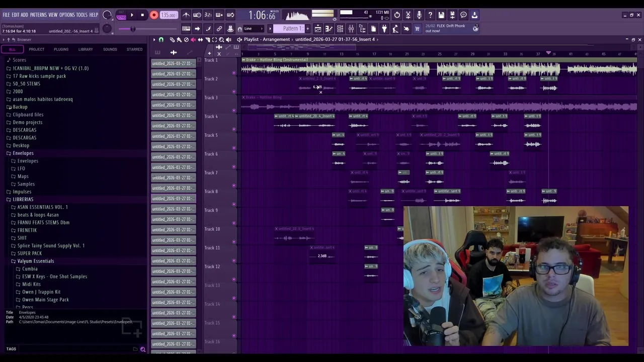Click the 135.000 tempo field
The image size is (644, 362).
[169, 15]
